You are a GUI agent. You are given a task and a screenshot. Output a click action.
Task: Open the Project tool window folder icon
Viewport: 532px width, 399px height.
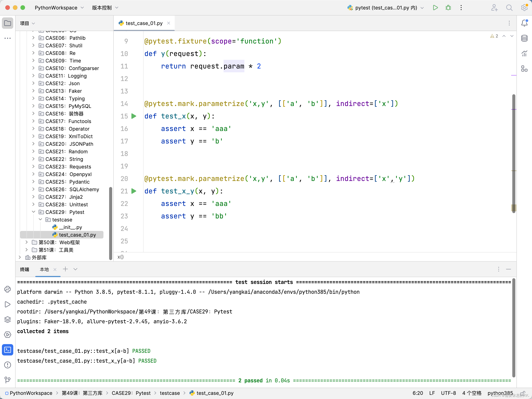[x=7, y=23]
